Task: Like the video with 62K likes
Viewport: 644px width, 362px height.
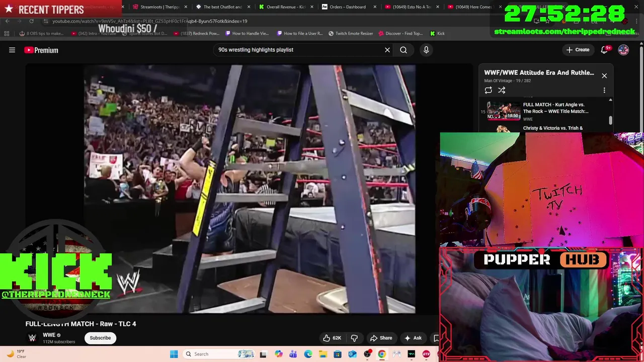Action: [x=332, y=338]
